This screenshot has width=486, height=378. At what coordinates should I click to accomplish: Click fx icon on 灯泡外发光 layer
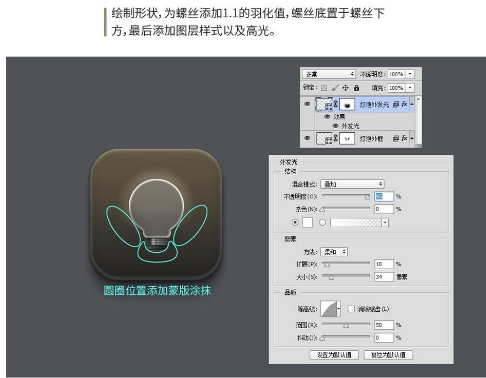tap(404, 104)
